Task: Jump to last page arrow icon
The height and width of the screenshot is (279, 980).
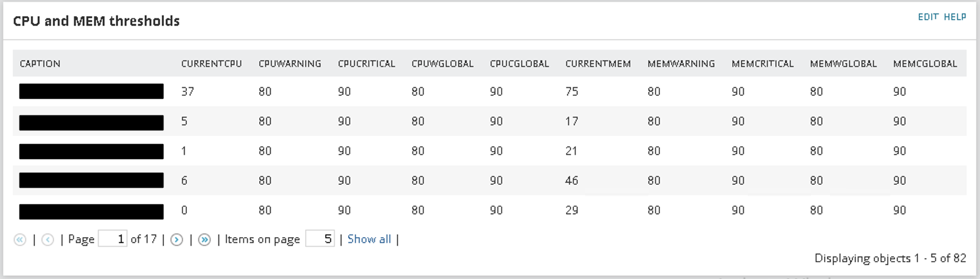Action: pos(204,239)
